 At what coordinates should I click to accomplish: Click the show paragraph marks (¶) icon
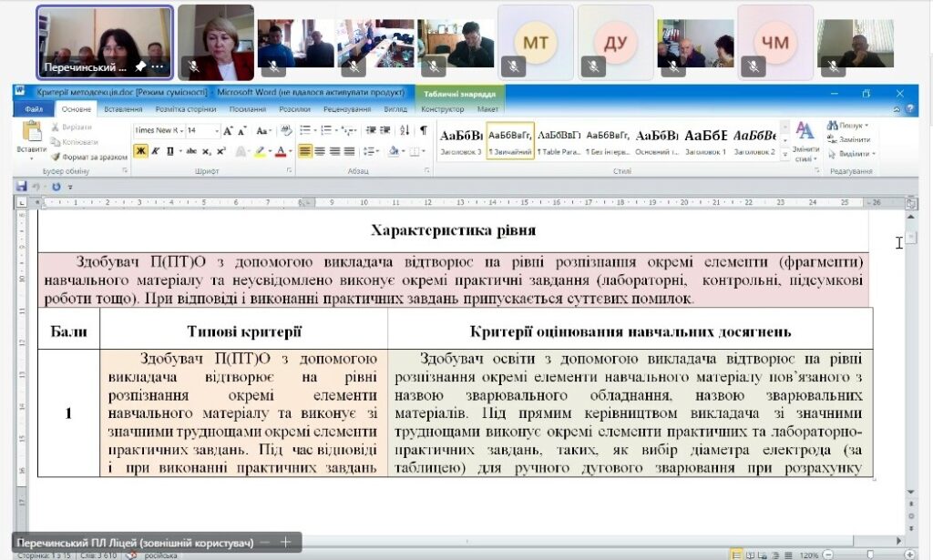pos(423,130)
